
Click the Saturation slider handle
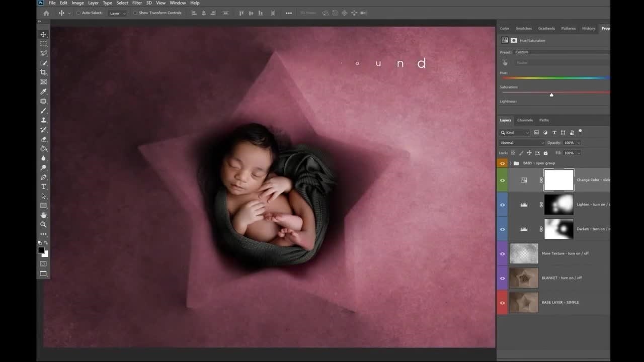pos(551,95)
